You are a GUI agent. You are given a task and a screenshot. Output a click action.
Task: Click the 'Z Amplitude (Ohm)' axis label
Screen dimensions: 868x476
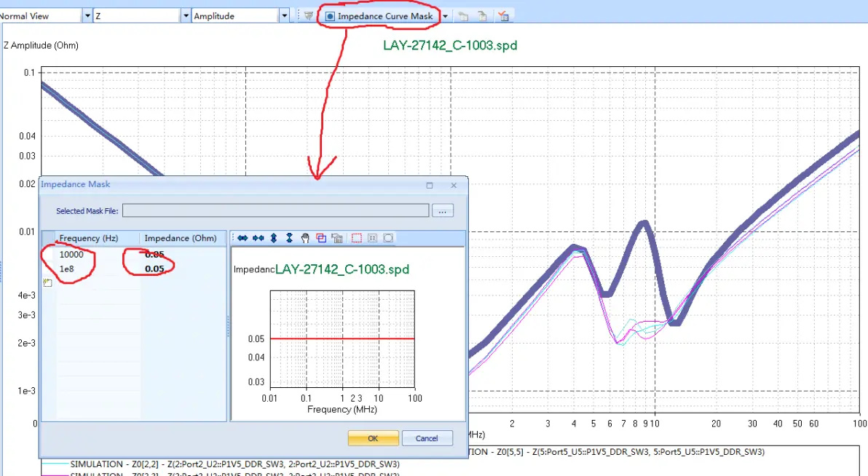(41, 45)
